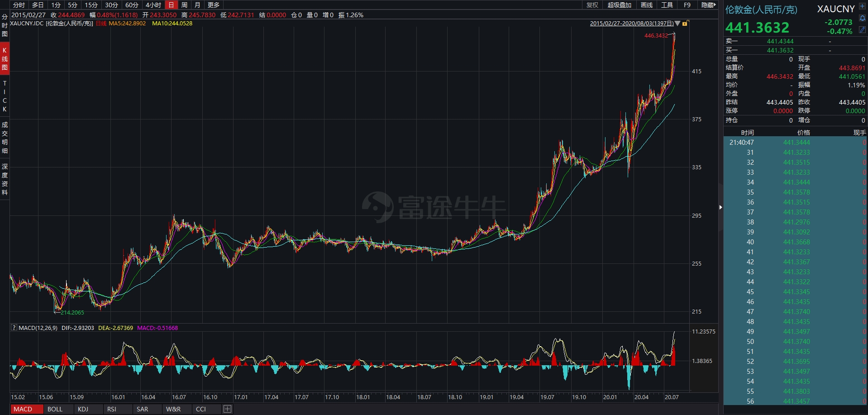Toggle the date range padlock icon
This screenshot has width=868, height=415.
coord(685,24)
